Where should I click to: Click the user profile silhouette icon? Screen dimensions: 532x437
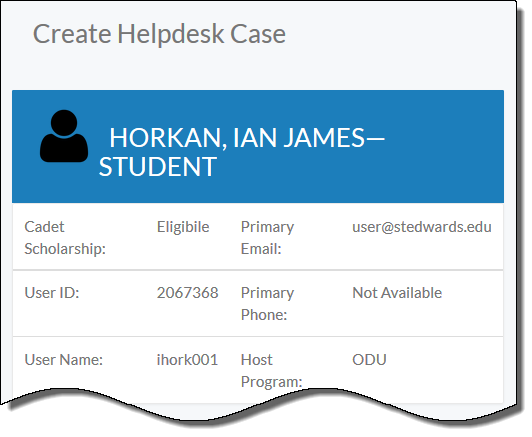click(64, 136)
